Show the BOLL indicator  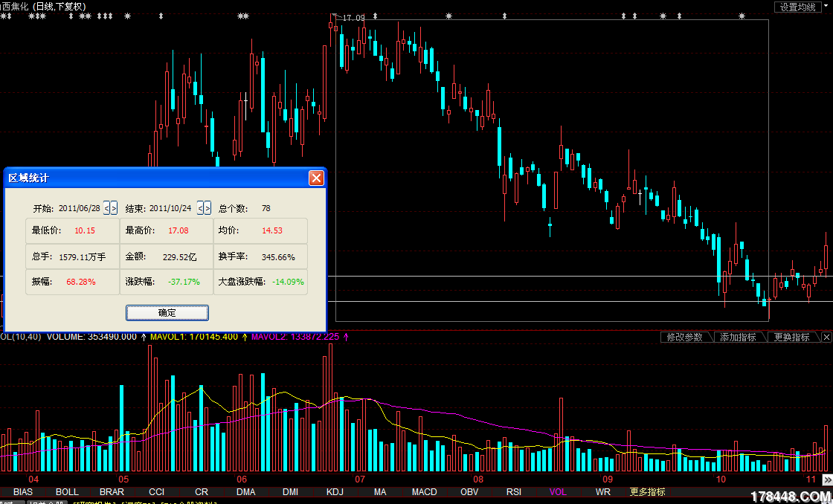click(x=67, y=492)
